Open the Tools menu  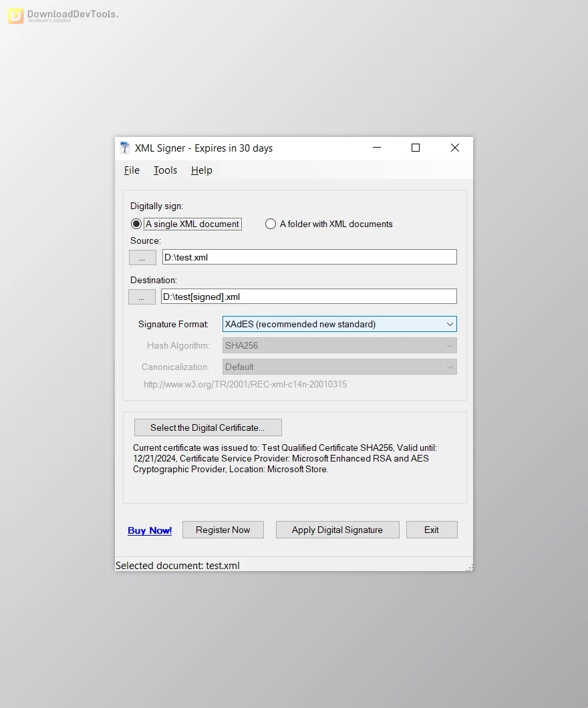tap(165, 170)
